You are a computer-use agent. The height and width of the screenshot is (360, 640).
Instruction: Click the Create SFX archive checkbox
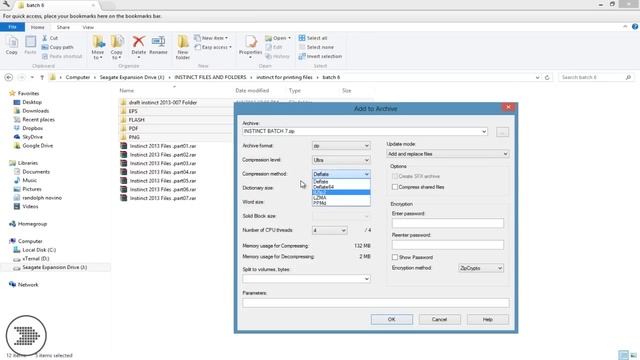click(395, 176)
